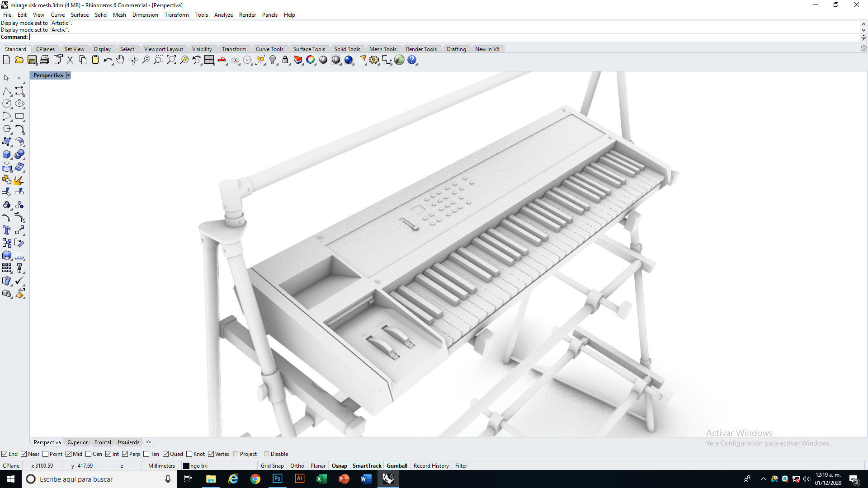Click the blue Render sphere icon
The width and height of the screenshot is (868, 488).
pos(349,60)
